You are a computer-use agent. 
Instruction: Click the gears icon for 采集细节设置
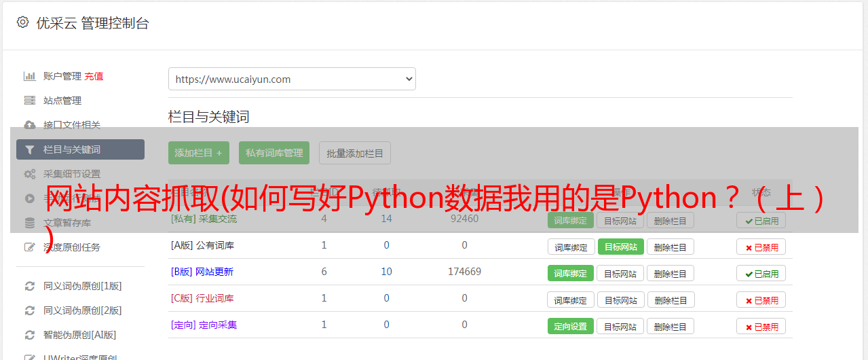click(29, 174)
